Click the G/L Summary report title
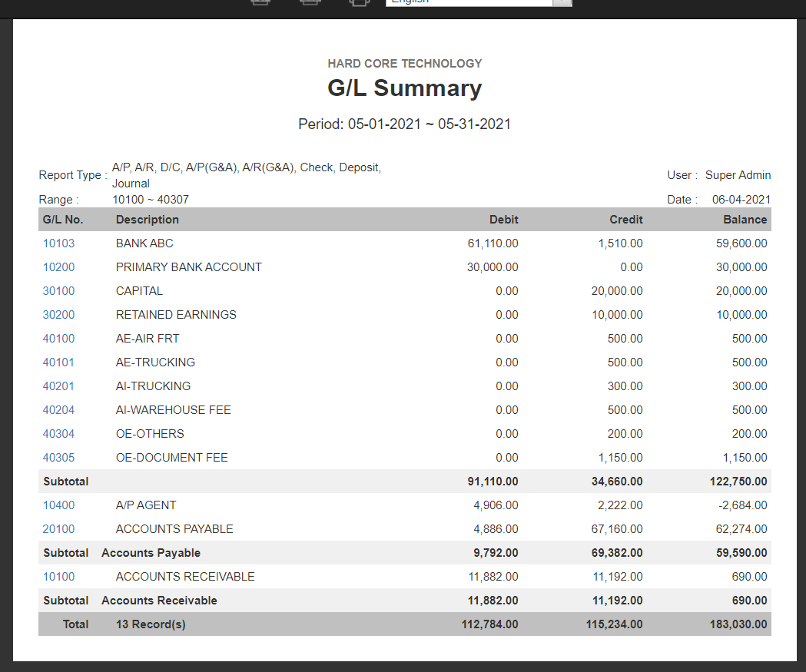This screenshot has height=672, width=806. 405,88
